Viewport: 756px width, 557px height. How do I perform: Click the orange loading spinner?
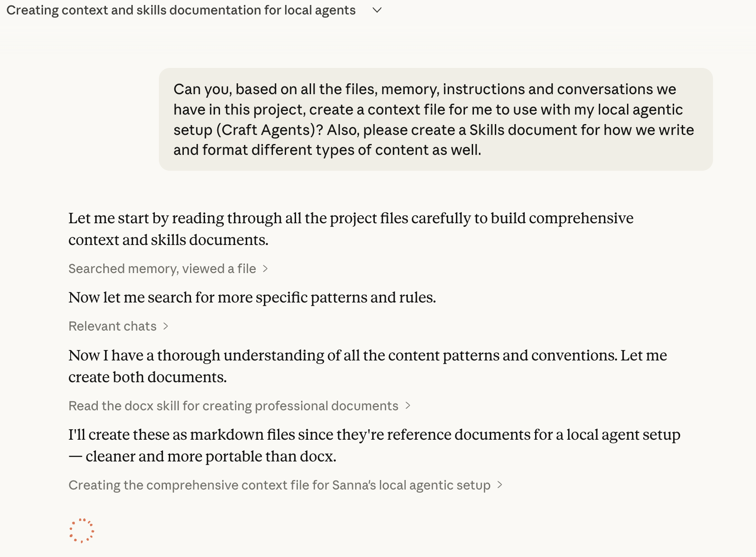pos(81,530)
